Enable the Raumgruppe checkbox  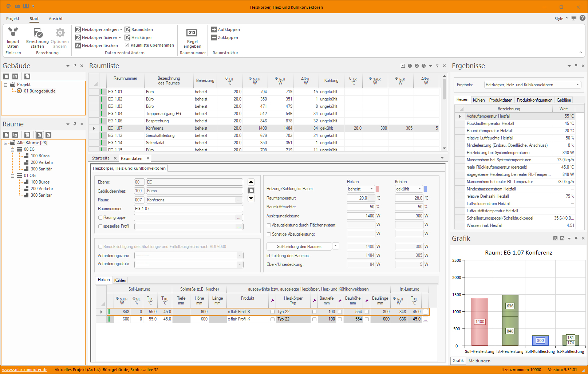[x=100, y=217]
